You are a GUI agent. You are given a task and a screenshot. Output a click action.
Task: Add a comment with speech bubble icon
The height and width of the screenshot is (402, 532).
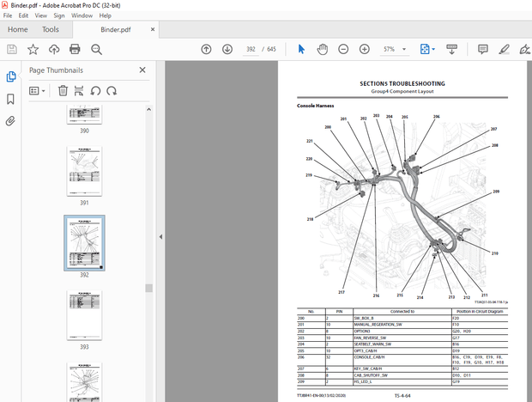click(483, 49)
